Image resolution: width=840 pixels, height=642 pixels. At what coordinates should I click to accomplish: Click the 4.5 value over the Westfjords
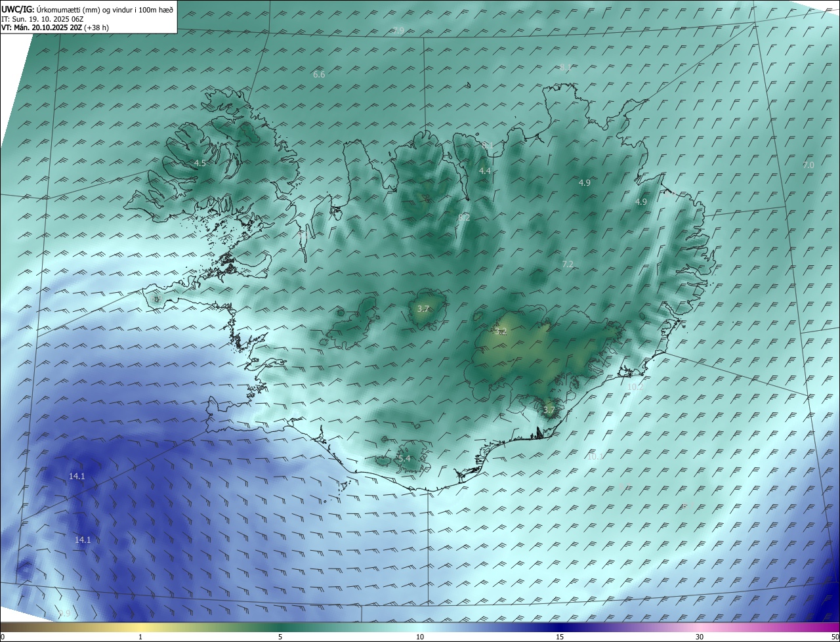(200, 163)
